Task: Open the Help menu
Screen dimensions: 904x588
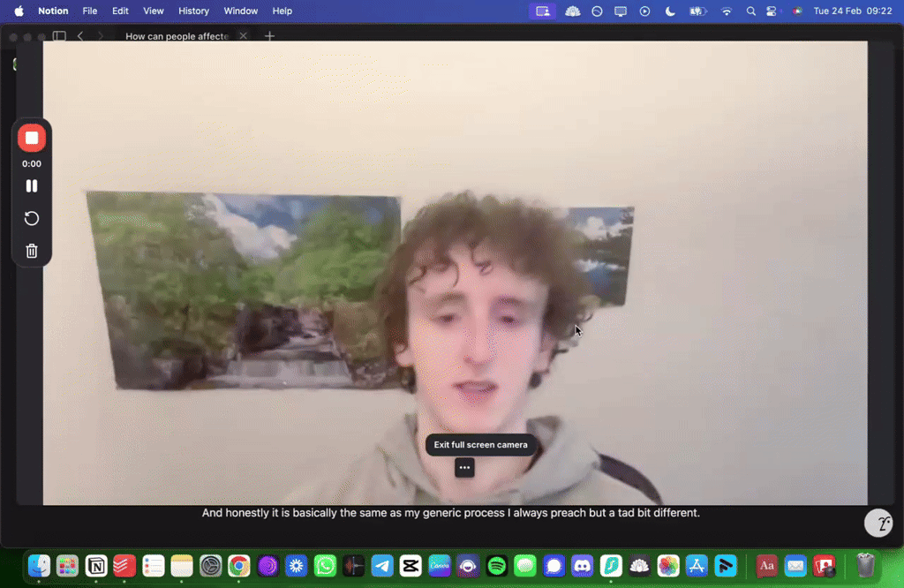Action: [282, 11]
